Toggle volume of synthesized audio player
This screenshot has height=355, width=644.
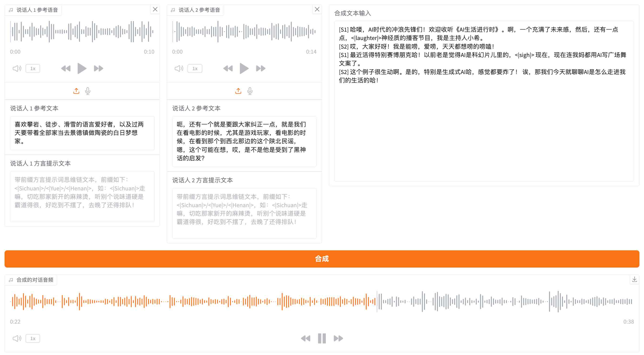tap(17, 338)
